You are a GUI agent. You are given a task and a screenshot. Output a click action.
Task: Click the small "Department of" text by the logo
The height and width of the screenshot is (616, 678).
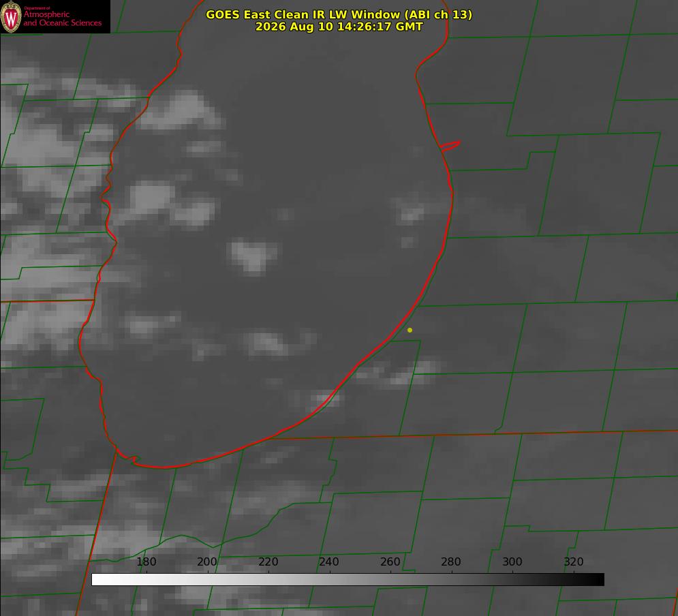pyautogui.click(x=37, y=8)
